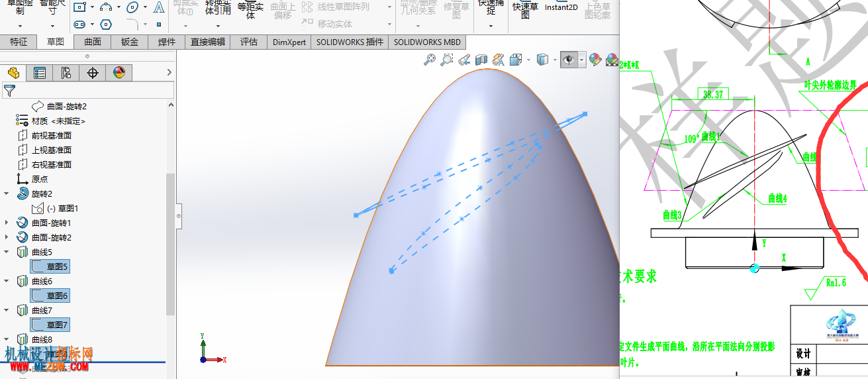Open the View Orientation dropdown arrow

click(528, 60)
